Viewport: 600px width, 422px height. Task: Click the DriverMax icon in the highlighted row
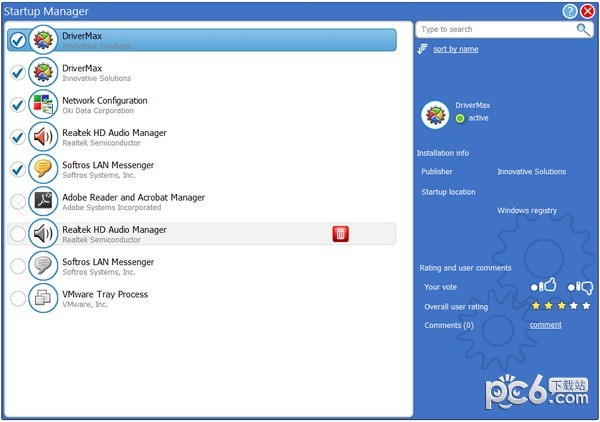[43, 39]
